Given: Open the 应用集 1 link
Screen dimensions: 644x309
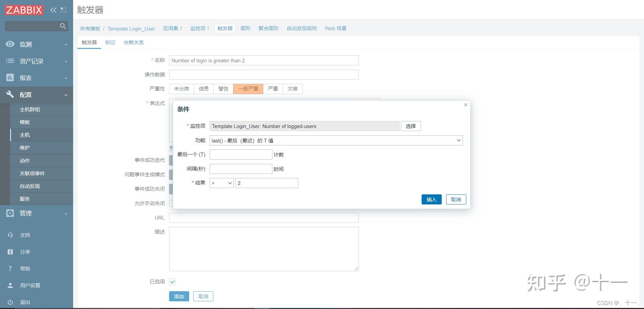Looking at the screenshot, I should click(x=172, y=28).
